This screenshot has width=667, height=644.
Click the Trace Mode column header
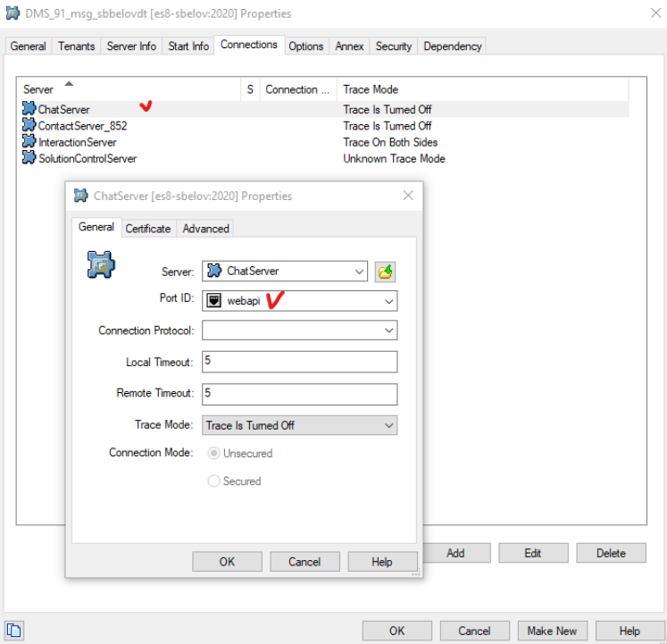(x=483, y=89)
